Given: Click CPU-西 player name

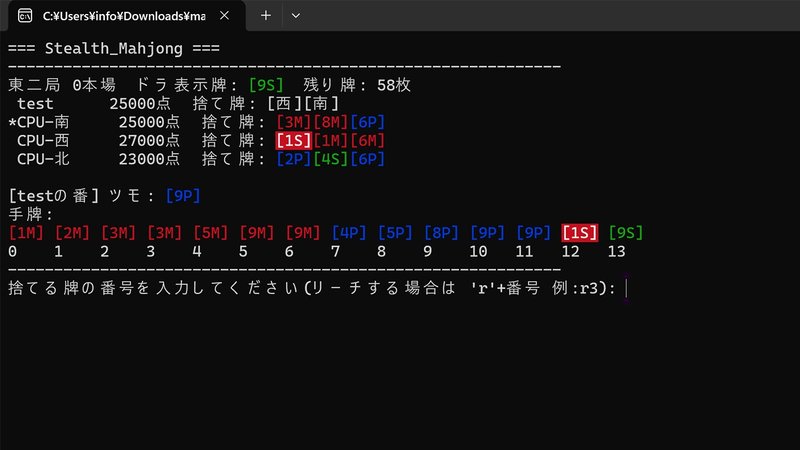Looking at the screenshot, I should point(43,141).
